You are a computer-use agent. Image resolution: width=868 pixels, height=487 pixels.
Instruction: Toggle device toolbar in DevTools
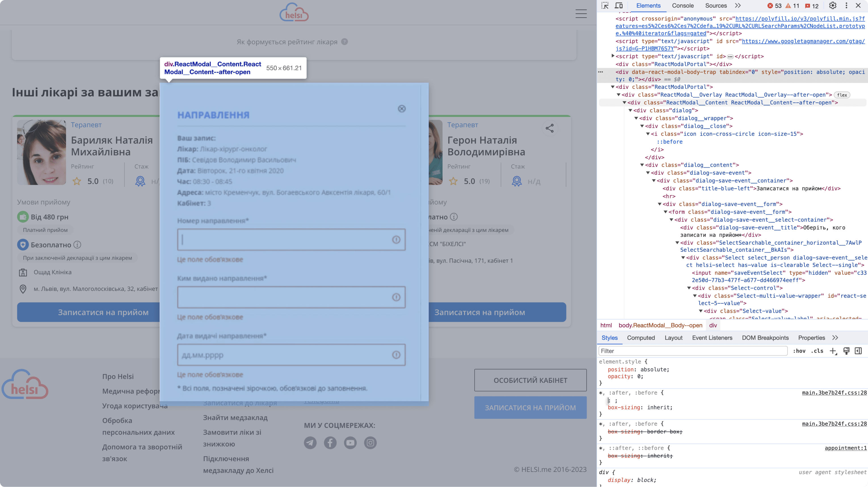coord(619,5)
